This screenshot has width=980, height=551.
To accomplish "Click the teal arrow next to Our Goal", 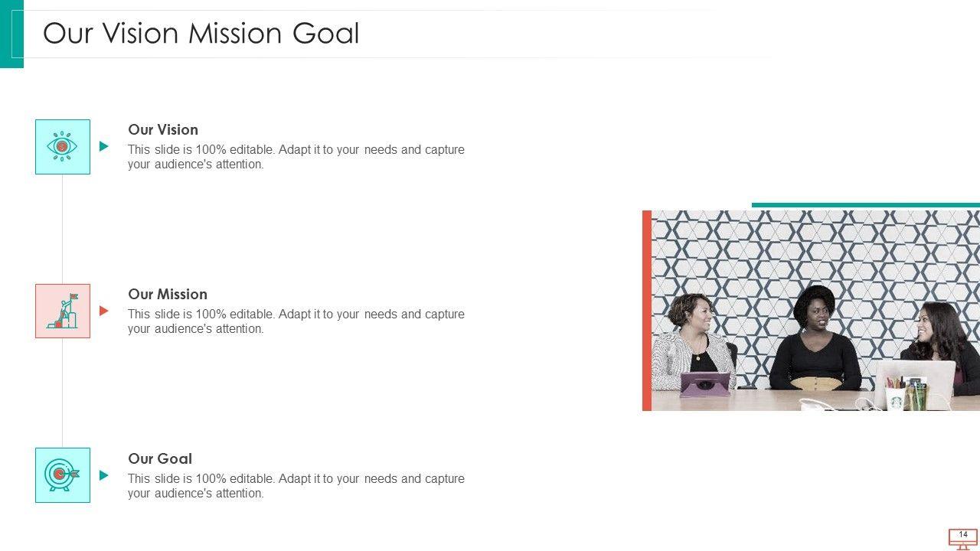I will (104, 475).
